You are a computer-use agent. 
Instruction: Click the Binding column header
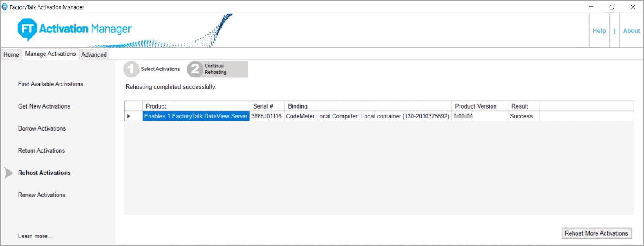[368, 106]
